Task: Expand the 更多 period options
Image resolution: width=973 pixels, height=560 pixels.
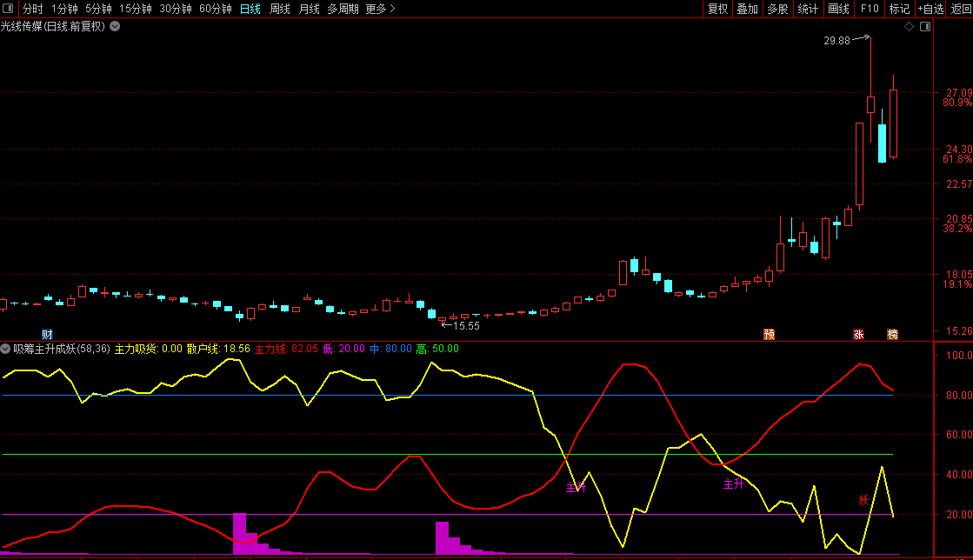Action: [380, 9]
